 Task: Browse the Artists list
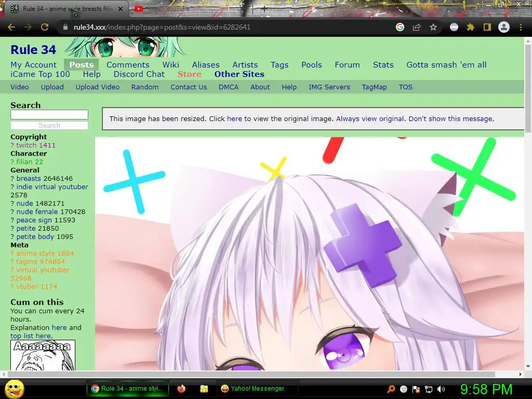click(x=245, y=65)
